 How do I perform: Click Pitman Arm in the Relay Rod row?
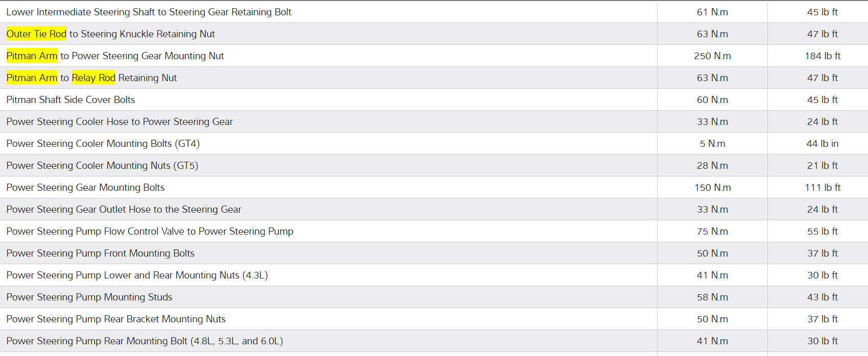pyautogui.click(x=32, y=78)
